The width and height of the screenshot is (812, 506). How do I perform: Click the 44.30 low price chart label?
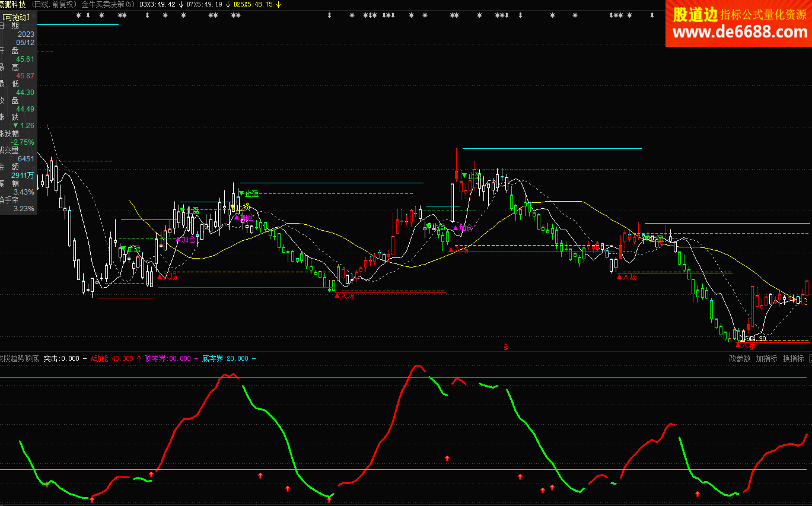[757, 339]
